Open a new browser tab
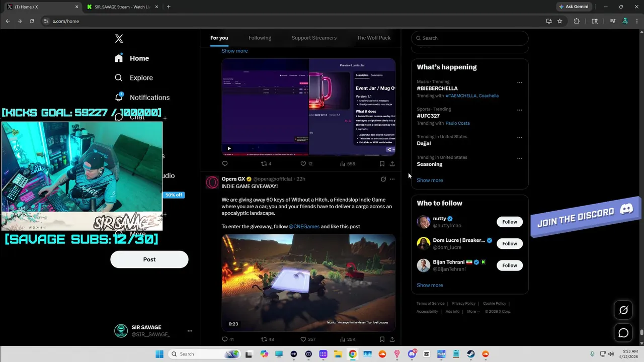Image resolution: width=644 pixels, height=362 pixels. (x=168, y=7)
